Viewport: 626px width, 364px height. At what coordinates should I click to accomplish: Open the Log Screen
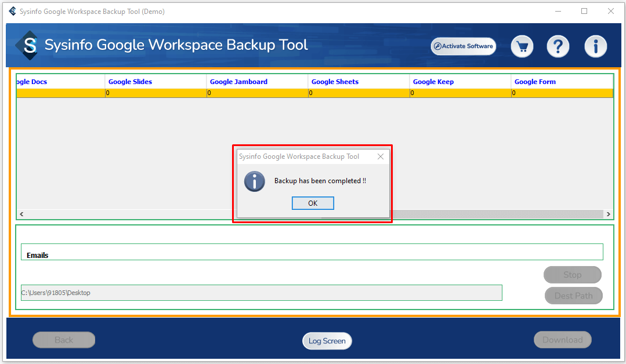(x=327, y=341)
